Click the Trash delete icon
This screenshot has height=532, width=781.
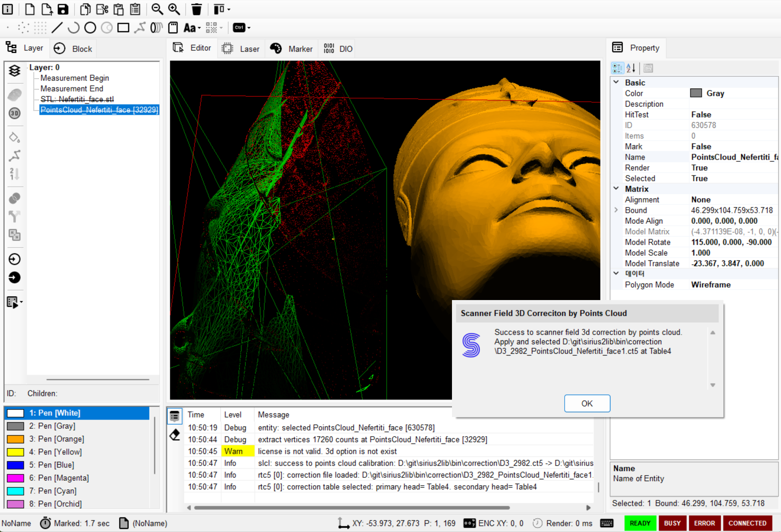pyautogui.click(x=196, y=9)
